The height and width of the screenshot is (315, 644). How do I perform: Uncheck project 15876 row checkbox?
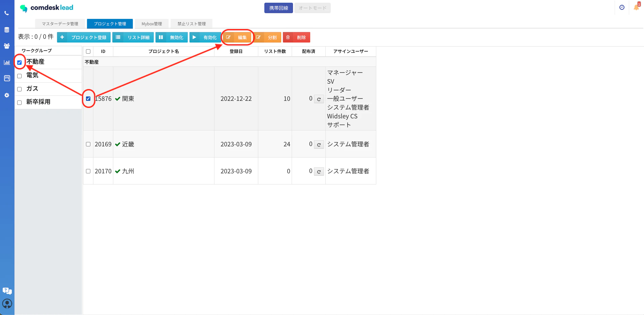(x=88, y=99)
